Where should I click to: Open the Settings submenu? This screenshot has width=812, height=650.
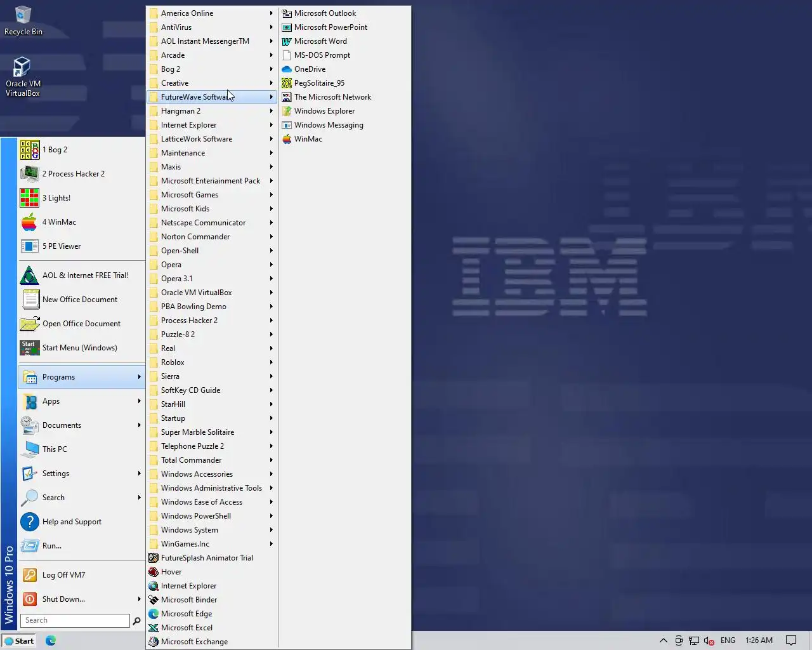click(x=82, y=474)
